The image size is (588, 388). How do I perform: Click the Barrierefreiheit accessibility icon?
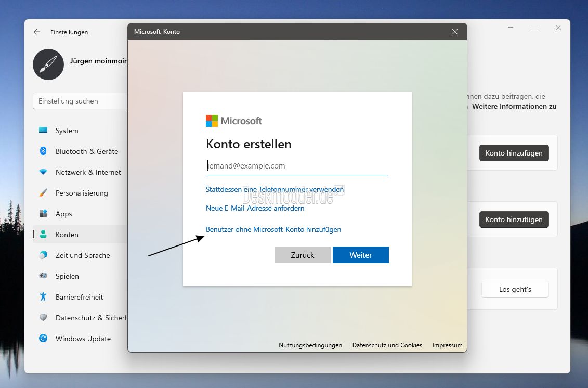[43, 296]
